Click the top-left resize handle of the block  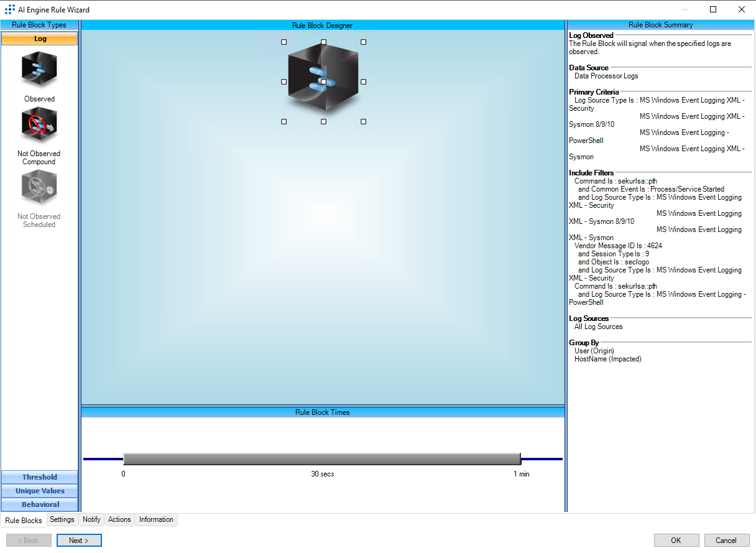point(284,42)
